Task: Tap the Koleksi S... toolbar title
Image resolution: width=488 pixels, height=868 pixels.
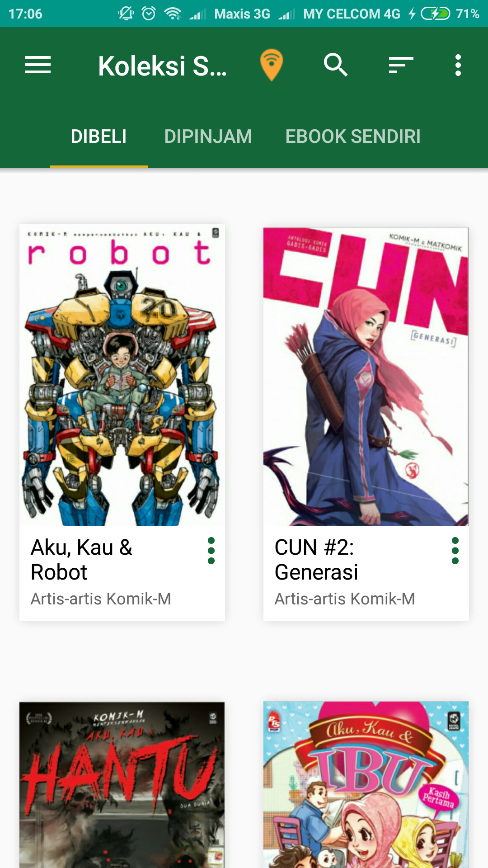Action: [162, 66]
